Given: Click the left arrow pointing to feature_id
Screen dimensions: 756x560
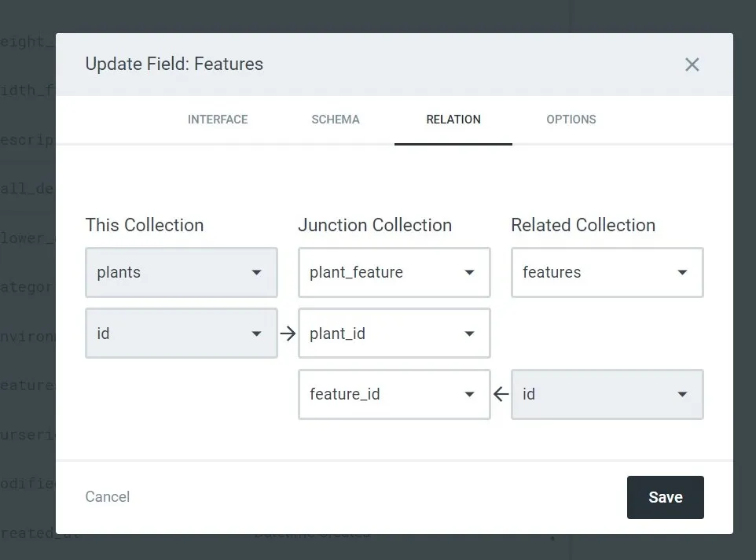Looking at the screenshot, I should [x=501, y=394].
